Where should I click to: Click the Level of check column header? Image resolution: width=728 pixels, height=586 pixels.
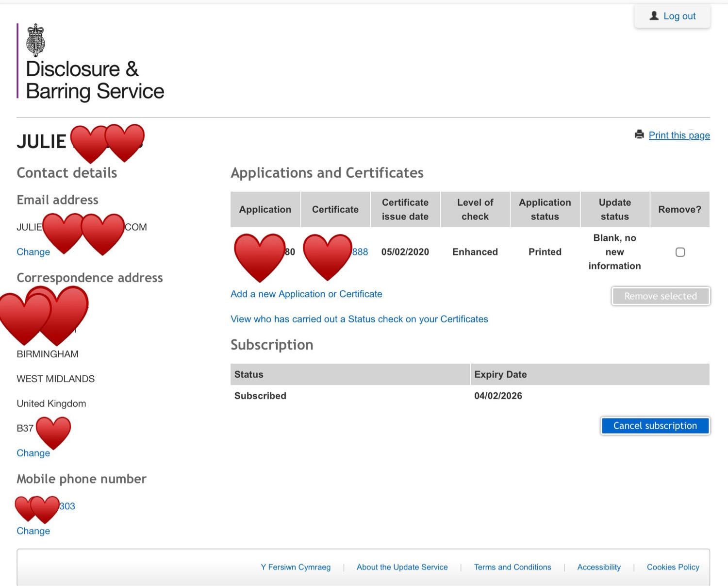475,209
